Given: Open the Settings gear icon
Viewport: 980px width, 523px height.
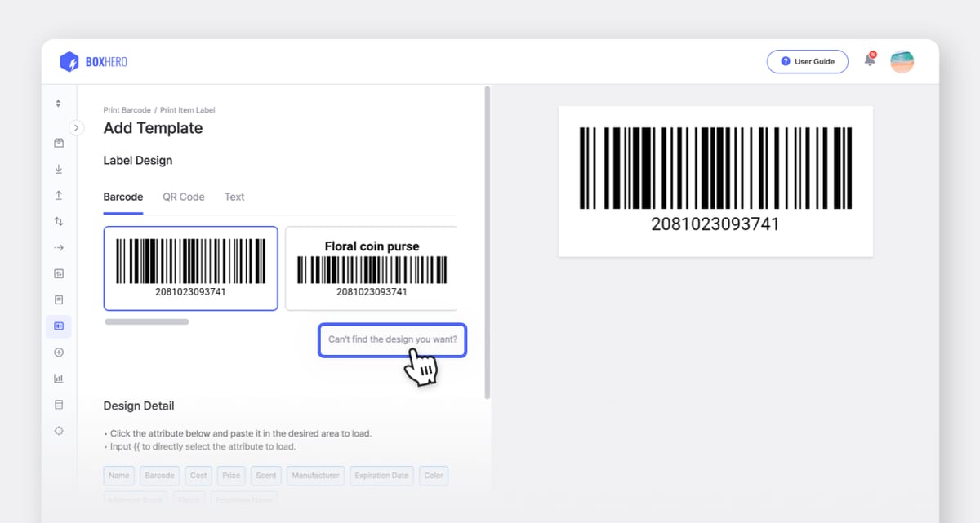Looking at the screenshot, I should click(x=58, y=430).
